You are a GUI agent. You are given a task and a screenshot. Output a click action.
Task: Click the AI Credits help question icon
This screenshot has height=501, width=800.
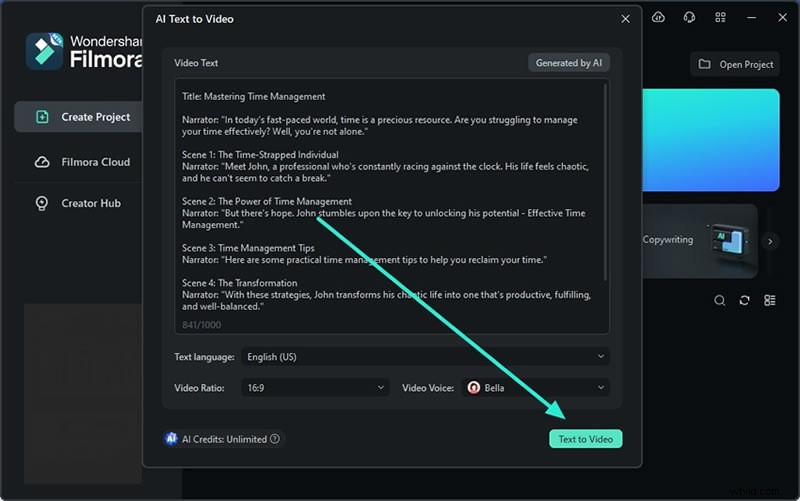275,439
